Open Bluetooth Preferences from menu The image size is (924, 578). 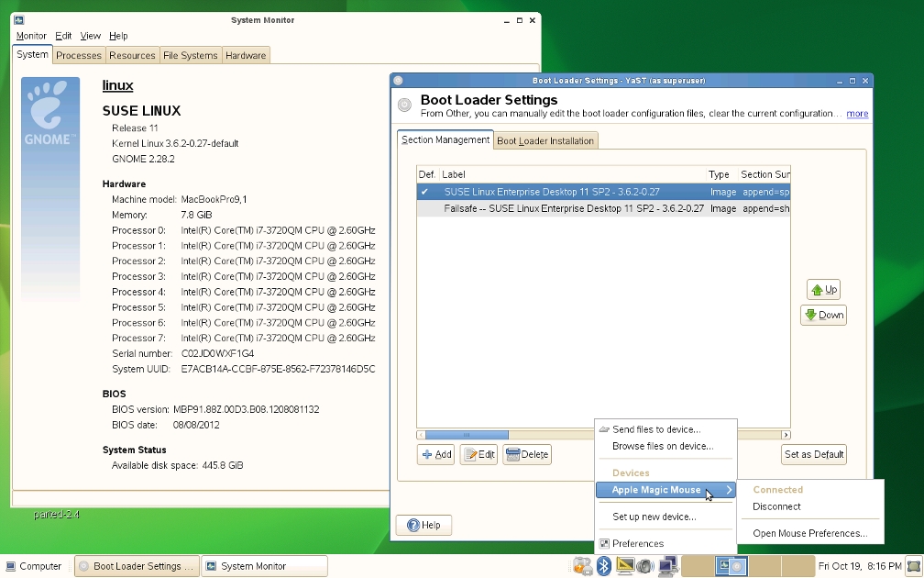(x=665, y=544)
